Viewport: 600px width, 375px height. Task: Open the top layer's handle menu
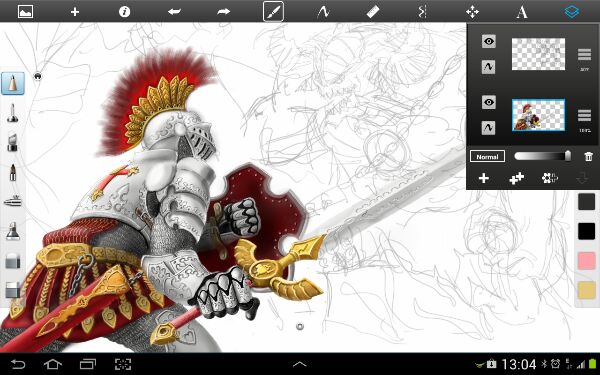coord(584,55)
